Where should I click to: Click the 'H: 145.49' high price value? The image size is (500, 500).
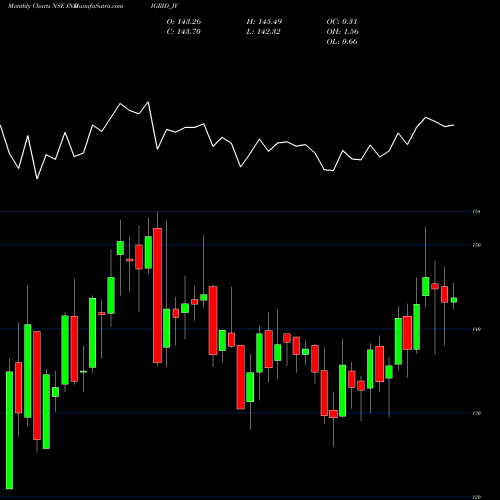pyautogui.click(x=264, y=22)
